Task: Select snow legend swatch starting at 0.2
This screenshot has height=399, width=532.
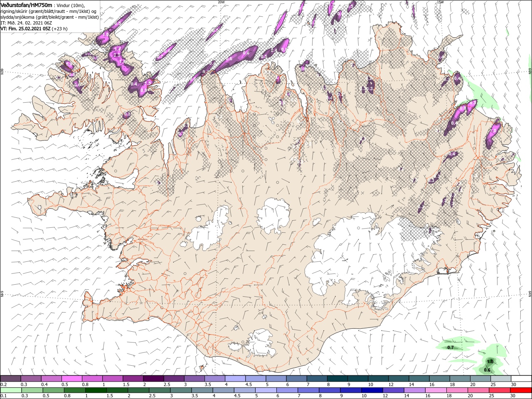Action: pos(11,379)
